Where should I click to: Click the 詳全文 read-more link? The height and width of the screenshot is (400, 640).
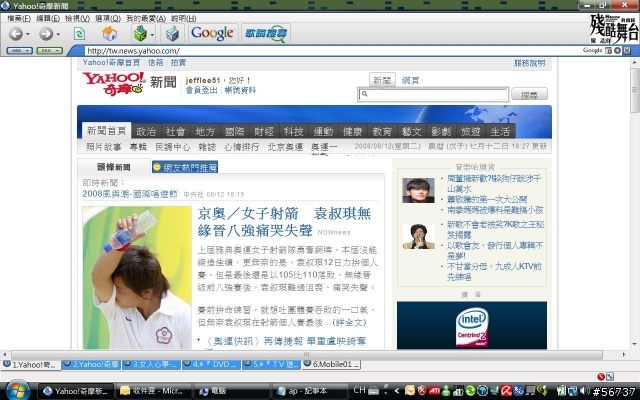pos(349,322)
